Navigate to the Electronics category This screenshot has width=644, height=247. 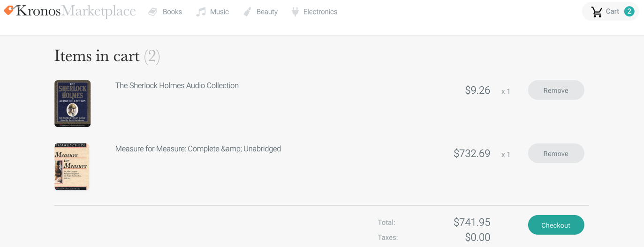[x=320, y=12]
